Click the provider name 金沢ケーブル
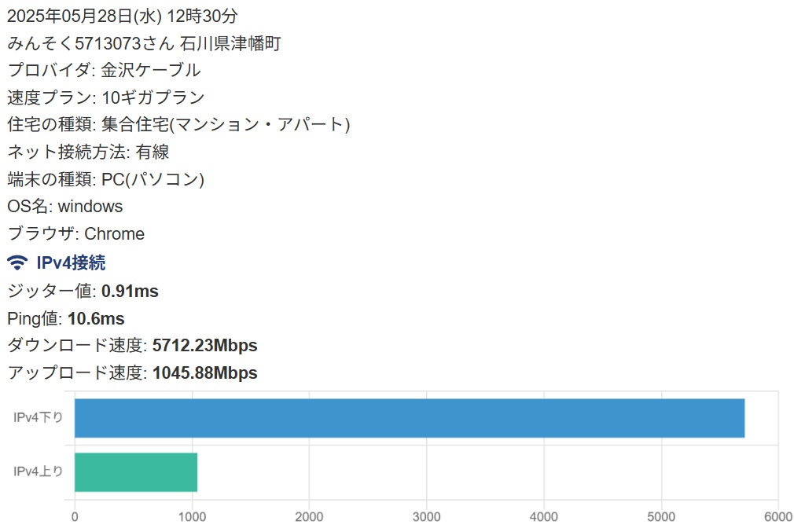Screen dimensions: 794x532 [x=151, y=70]
